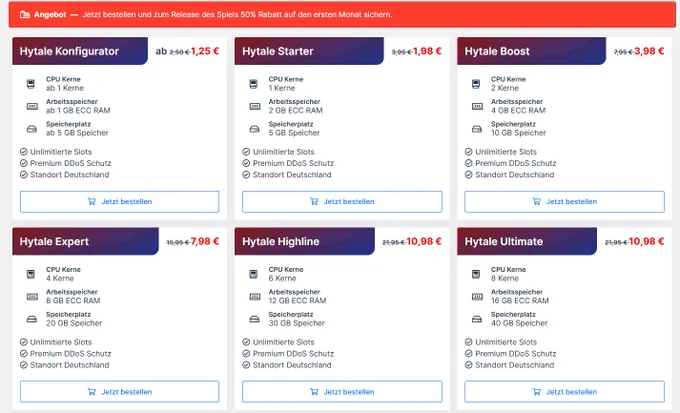This screenshot has height=413, width=680.
Task: Click the Hytale Konfigurator card title
Action: click(x=69, y=51)
